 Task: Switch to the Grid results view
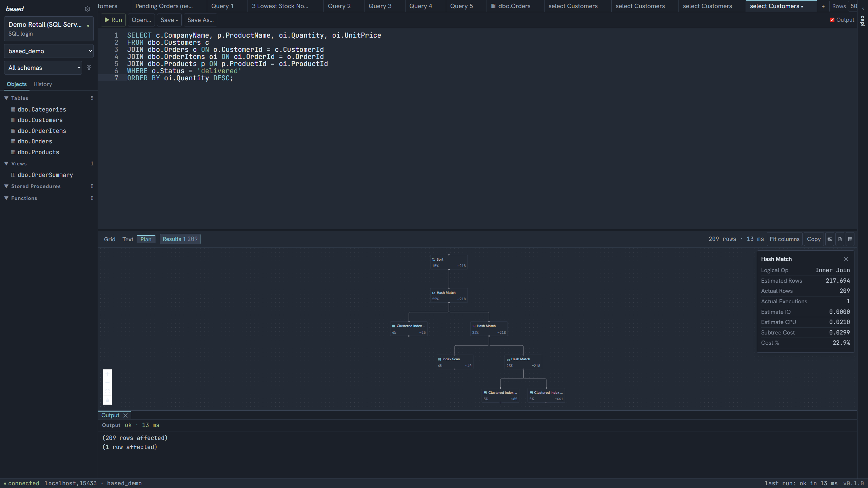[110, 239]
